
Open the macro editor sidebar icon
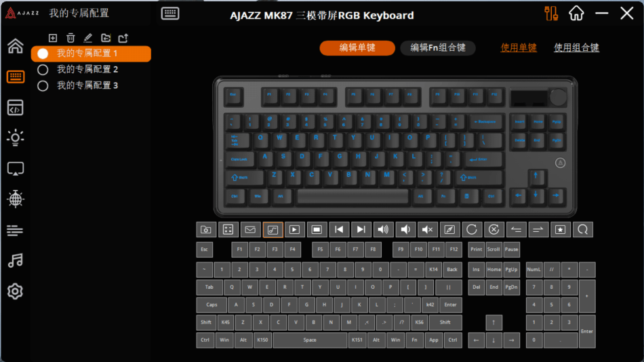(x=15, y=108)
